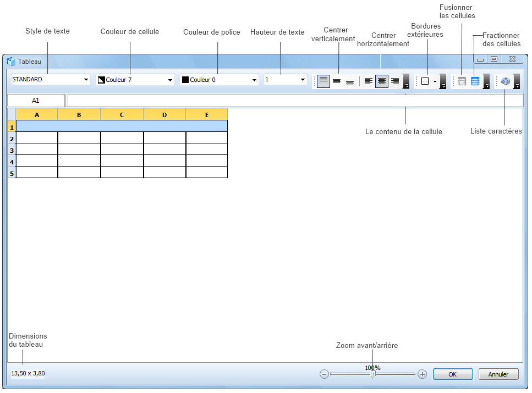
Task: Click the merge cells icon
Action: (462, 81)
